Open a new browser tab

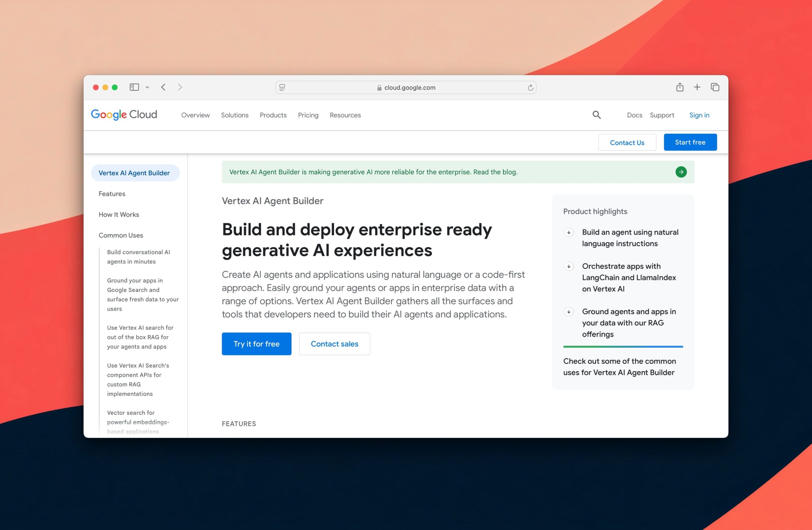tap(697, 87)
